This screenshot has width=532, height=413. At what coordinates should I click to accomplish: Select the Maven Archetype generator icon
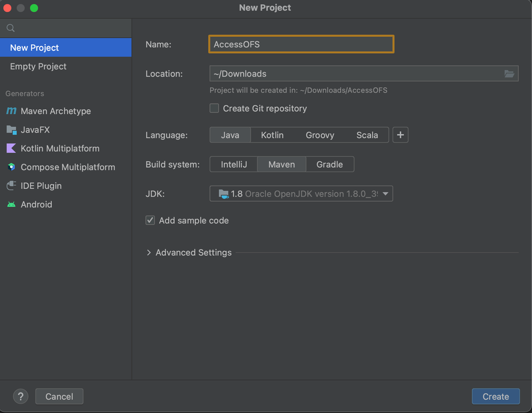coord(12,111)
